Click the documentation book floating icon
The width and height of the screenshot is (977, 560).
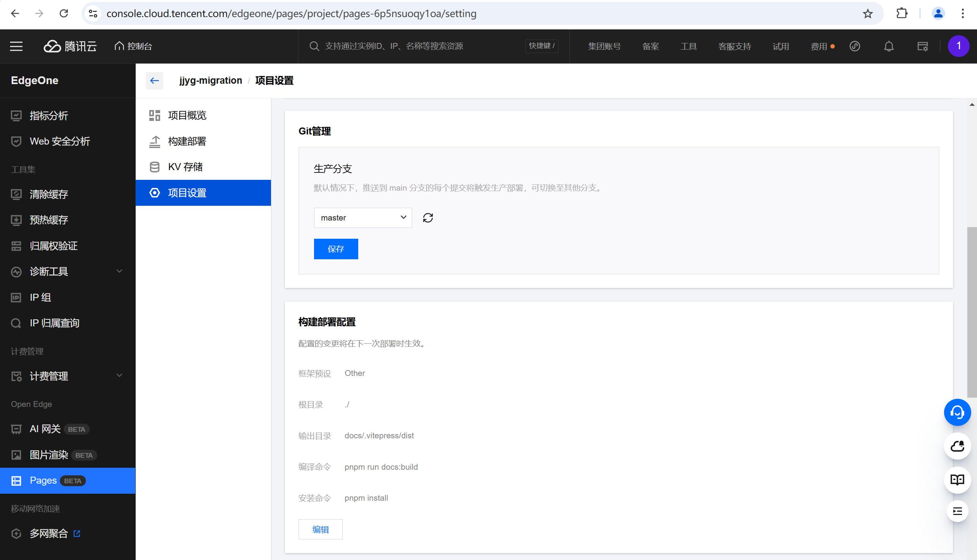click(x=957, y=480)
